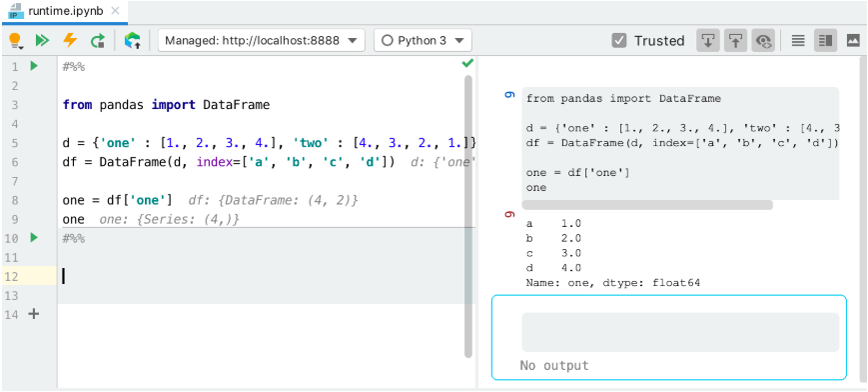
Task: Click the empty preview cell input area
Action: pos(680,332)
